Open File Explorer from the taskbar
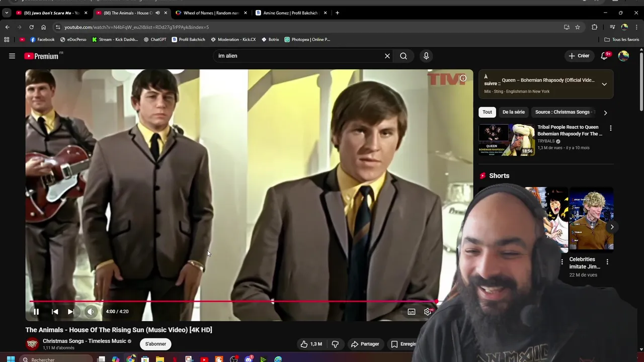Viewport: 644px width, 362px height. coord(159,359)
